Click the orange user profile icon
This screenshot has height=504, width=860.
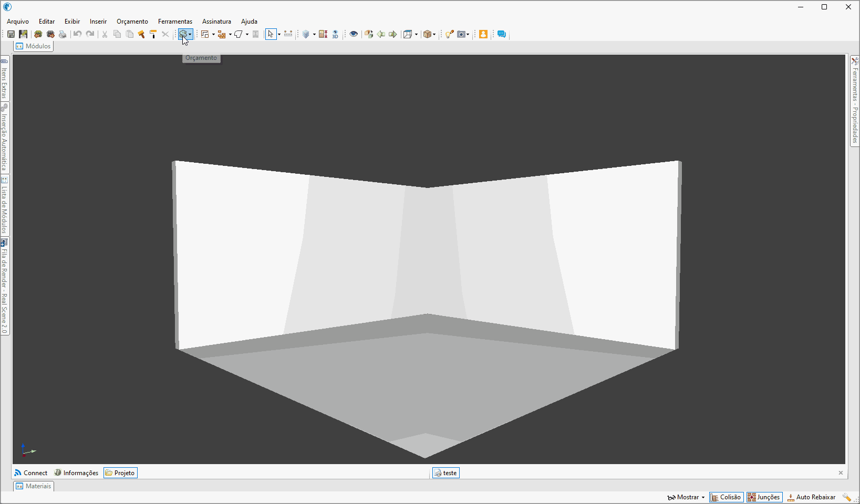coord(483,34)
